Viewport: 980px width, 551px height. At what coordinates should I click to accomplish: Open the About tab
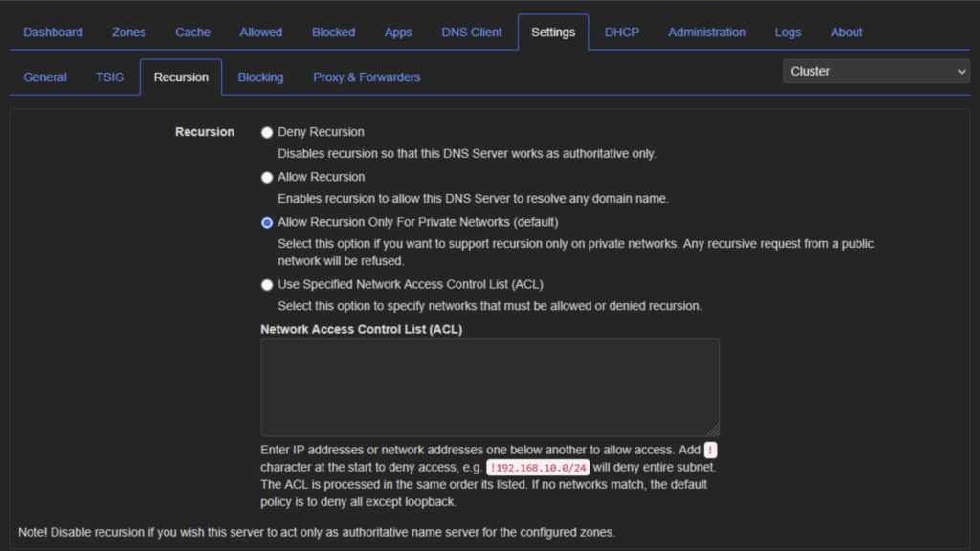[x=846, y=32]
